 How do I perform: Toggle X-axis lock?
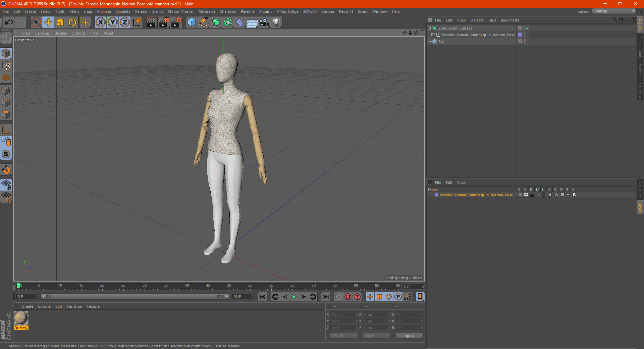100,22
